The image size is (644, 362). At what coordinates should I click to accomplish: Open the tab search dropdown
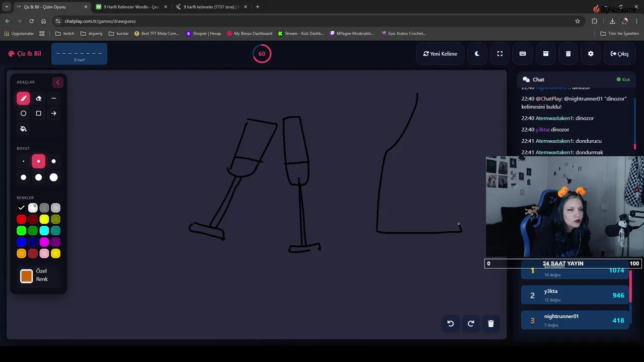(6, 7)
